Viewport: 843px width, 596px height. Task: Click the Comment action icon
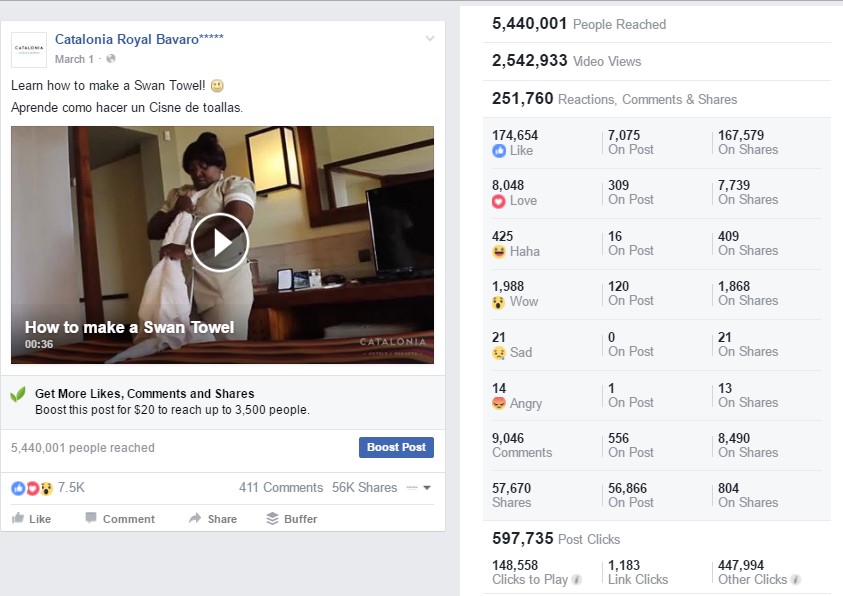(x=91, y=519)
